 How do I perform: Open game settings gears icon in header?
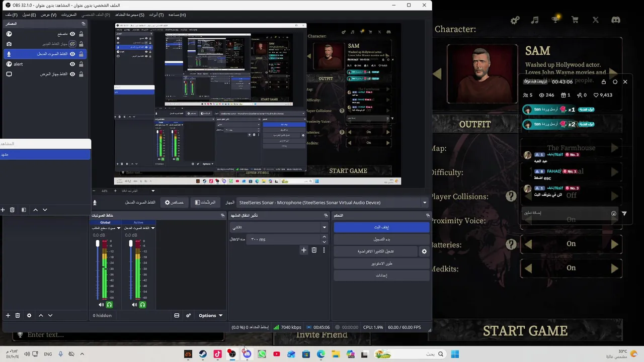515,20
